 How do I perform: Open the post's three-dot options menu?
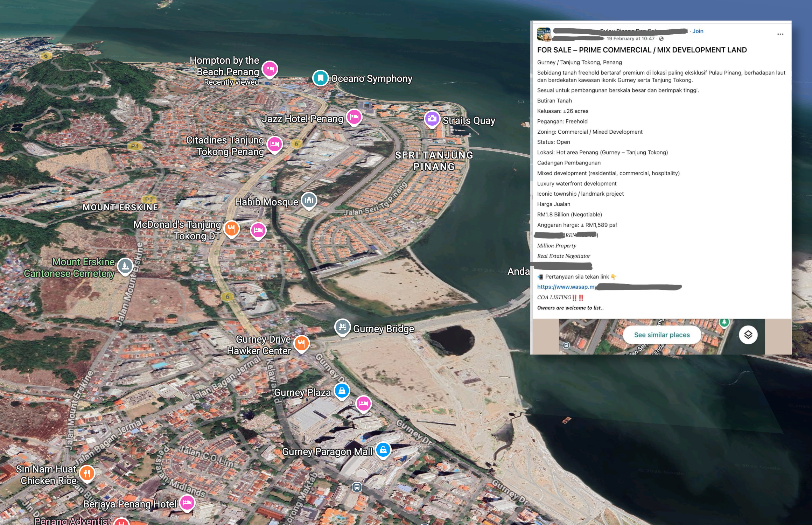click(780, 34)
